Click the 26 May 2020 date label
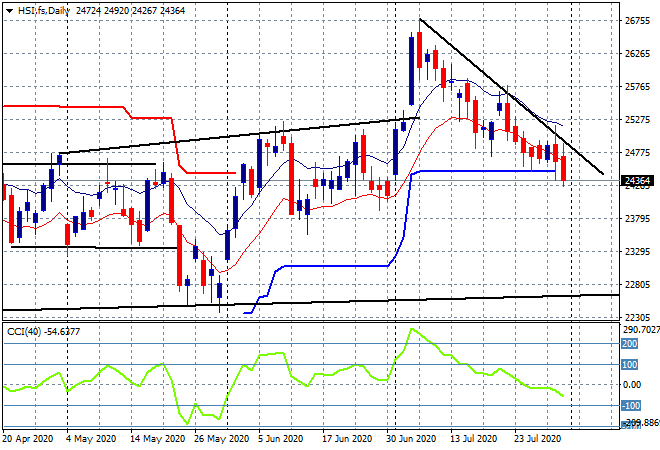Viewport: 660px width, 450px height. coord(221,439)
